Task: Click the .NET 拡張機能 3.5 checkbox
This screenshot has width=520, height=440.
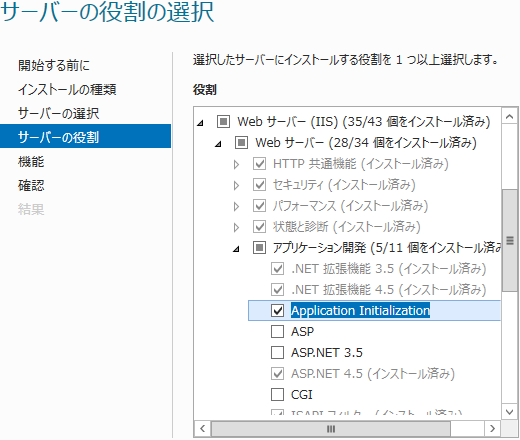Action: tap(277, 269)
